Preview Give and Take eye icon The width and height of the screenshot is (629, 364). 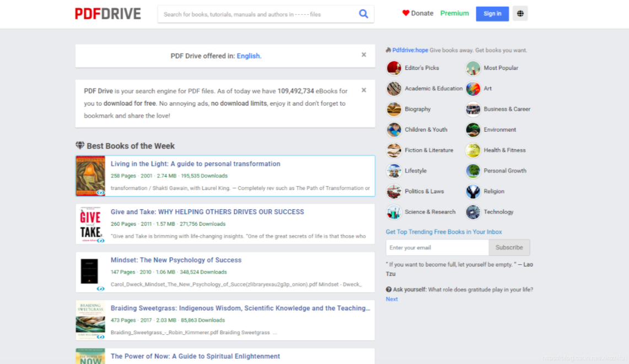click(101, 241)
